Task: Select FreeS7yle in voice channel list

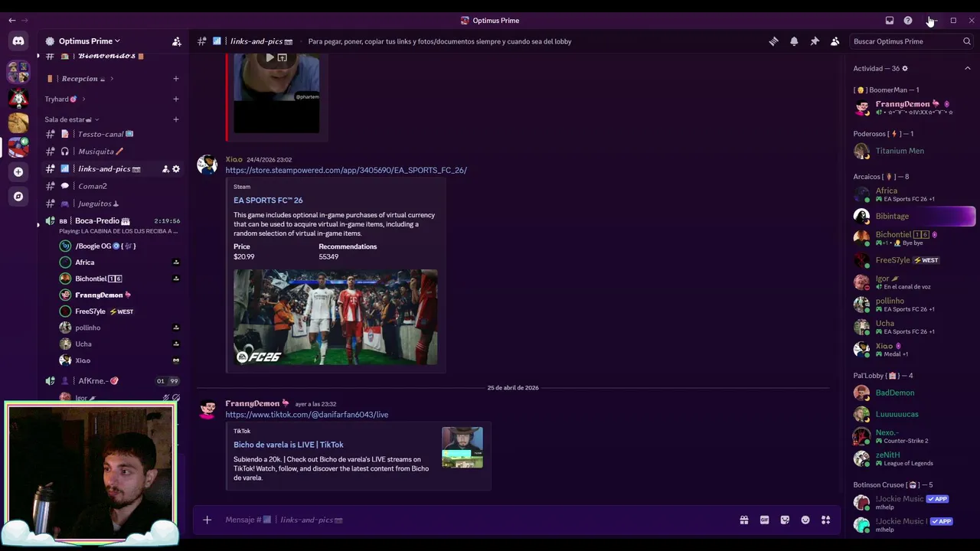Action: pyautogui.click(x=119, y=311)
